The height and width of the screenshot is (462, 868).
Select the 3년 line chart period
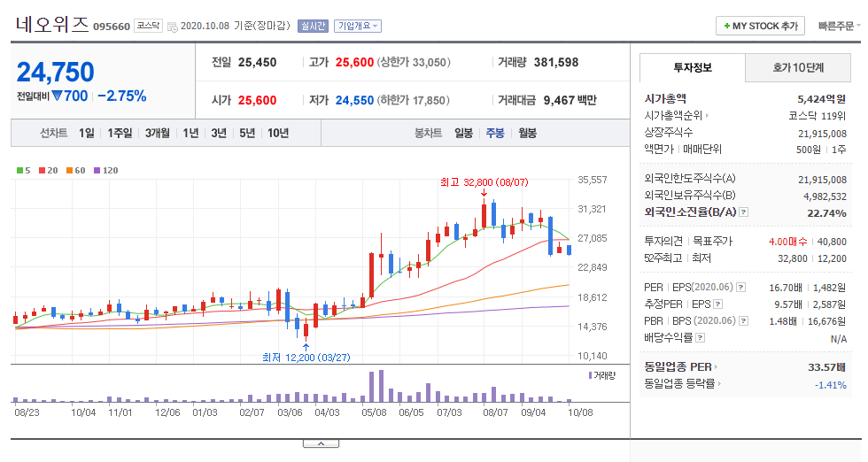click(x=219, y=133)
